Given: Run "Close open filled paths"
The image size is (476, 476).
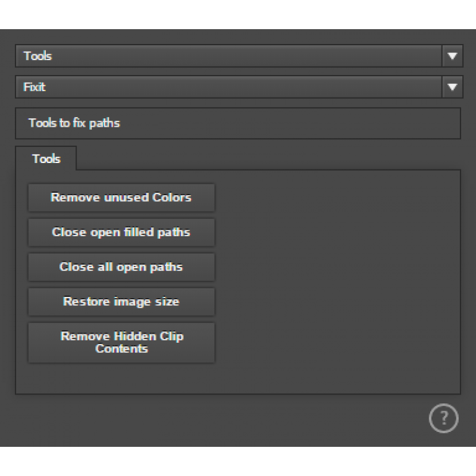Looking at the screenshot, I should (121, 232).
